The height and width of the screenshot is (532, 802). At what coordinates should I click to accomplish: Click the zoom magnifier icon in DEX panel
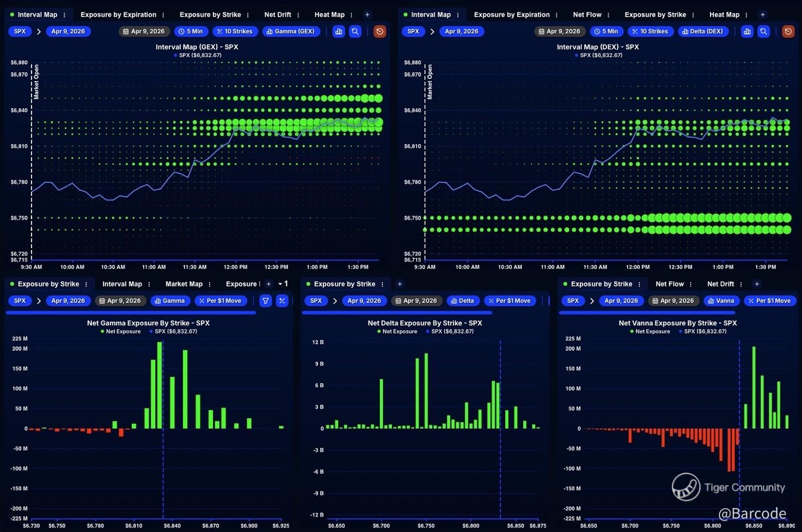coord(763,32)
